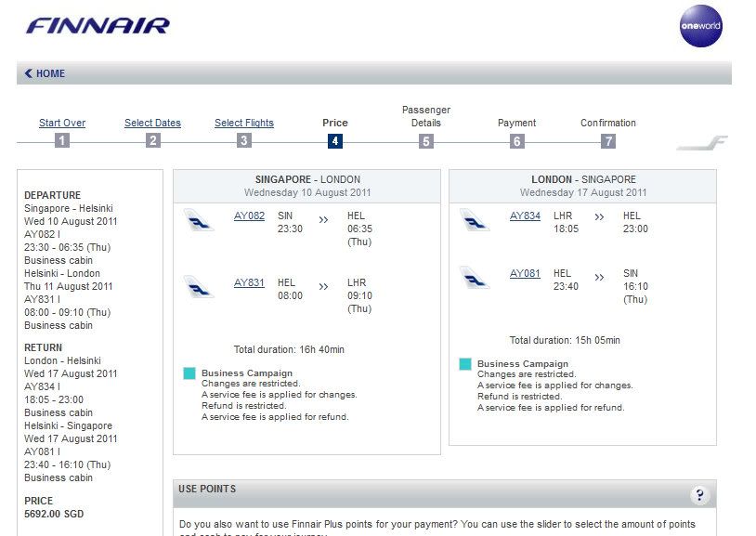Screen dimensions: 756x536
Task: Click the Finnair tail icon beside AY831
Action: click(x=199, y=287)
